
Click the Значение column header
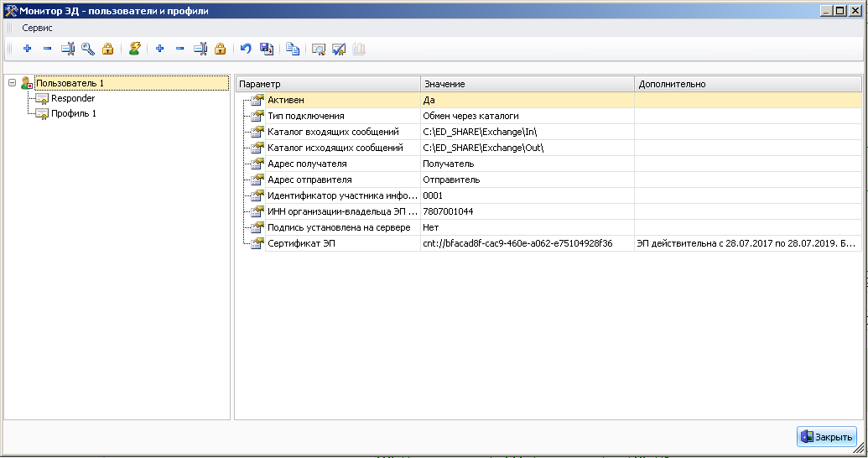pyautogui.click(x=528, y=84)
